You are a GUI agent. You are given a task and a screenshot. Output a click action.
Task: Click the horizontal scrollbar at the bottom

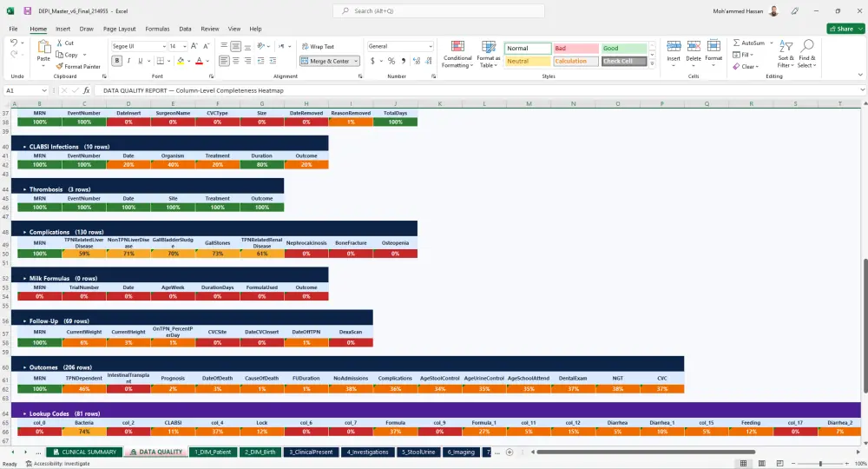646,452
